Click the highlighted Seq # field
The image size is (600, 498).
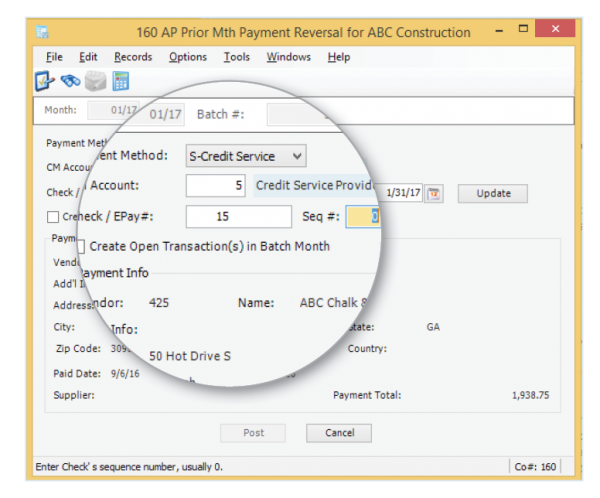tap(363, 217)
